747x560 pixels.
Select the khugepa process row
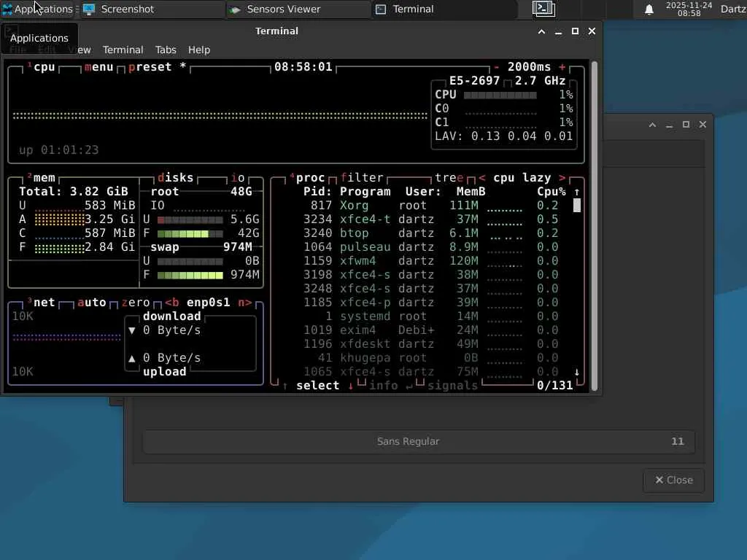[x=427, y=357]
